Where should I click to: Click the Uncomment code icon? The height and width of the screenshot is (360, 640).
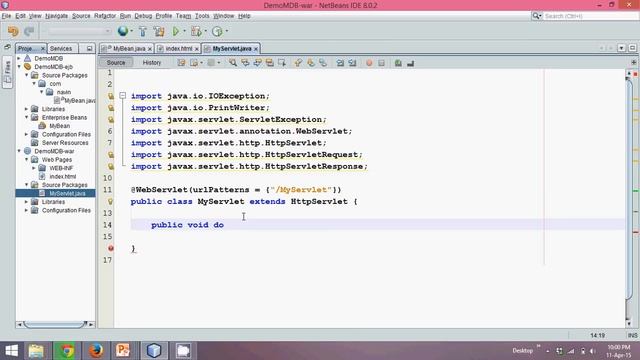pyautogui.click(x=410, y=63)
